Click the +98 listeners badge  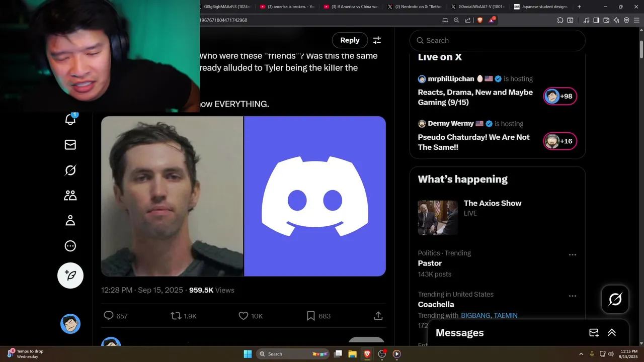point(560,96)
